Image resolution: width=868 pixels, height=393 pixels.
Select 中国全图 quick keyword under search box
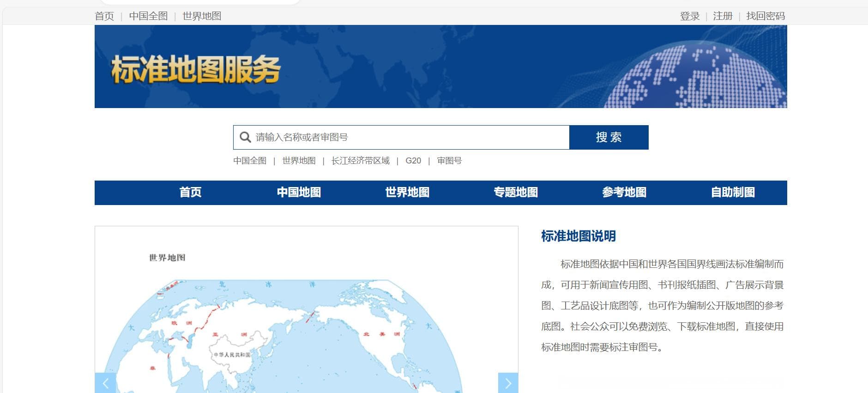[250, 161]
